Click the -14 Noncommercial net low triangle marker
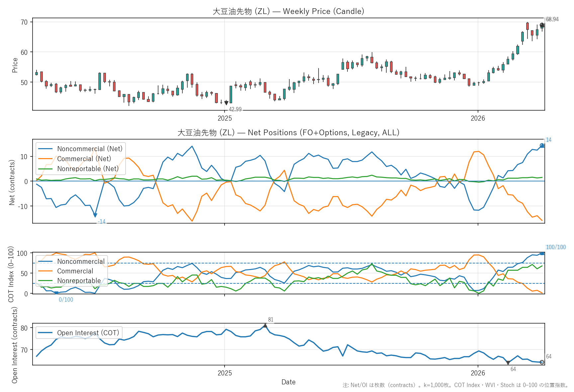 tap(95, 215)
